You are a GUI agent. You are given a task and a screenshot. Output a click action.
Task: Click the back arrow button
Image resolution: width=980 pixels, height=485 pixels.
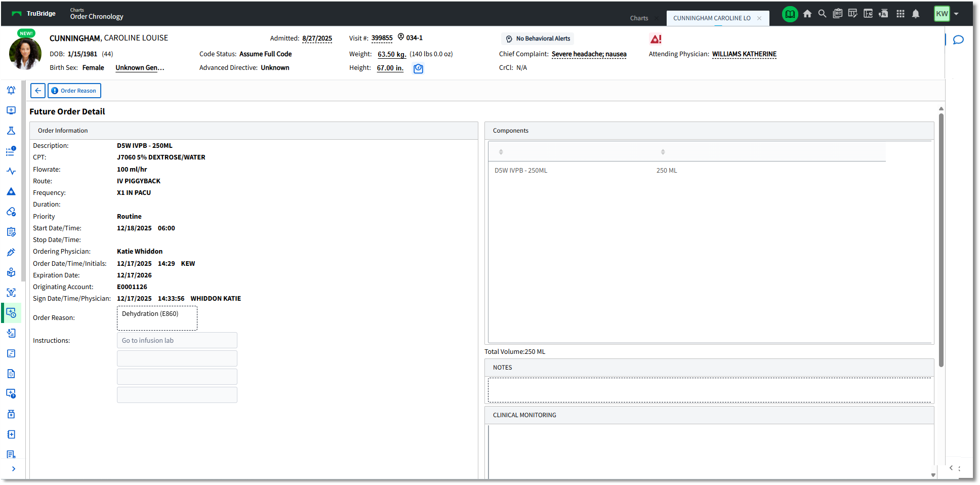click(38, 91)
